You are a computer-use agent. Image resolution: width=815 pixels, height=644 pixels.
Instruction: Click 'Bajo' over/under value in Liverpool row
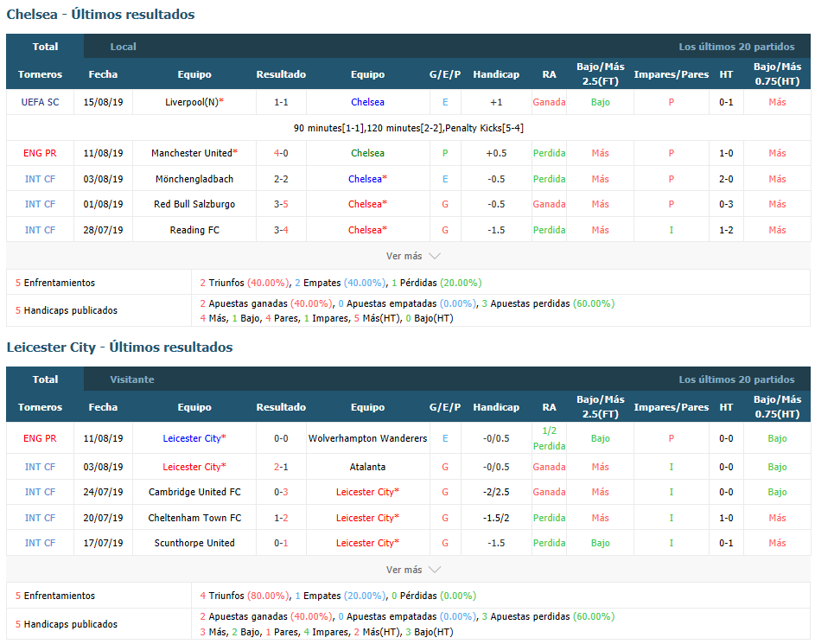pos(600,102)
